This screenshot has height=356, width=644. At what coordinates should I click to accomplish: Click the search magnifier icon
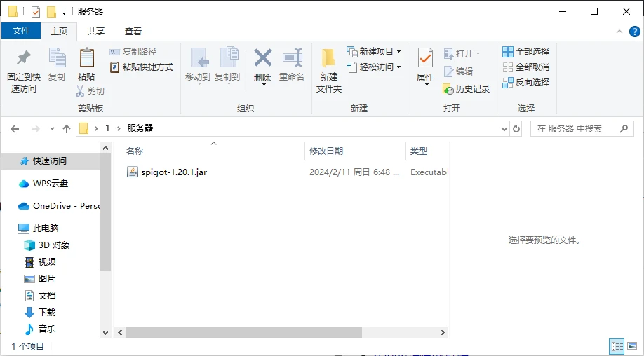624,129
